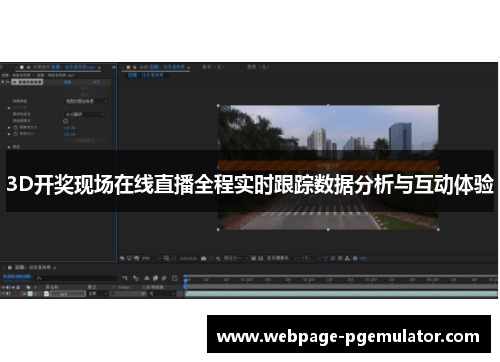
Task: Toggle the Effect Controls panel lock icon
Action: pyautogui.click(x=29, y=67)
